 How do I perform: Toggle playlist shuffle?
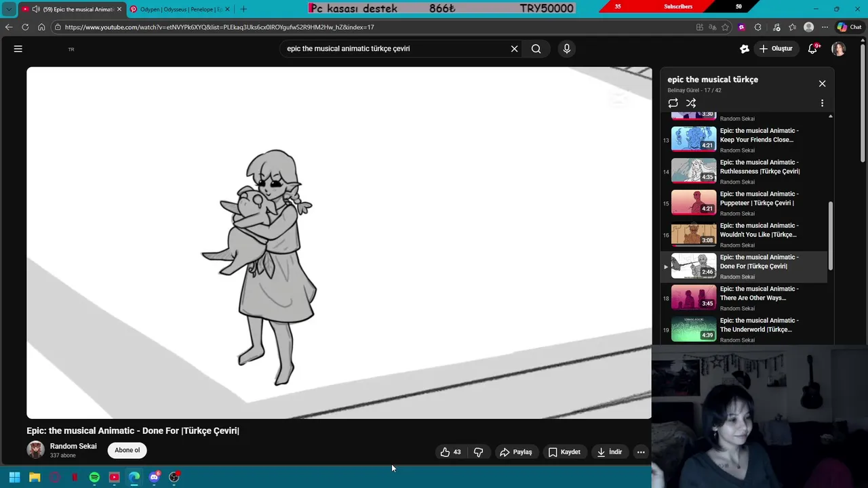(691, 103)
